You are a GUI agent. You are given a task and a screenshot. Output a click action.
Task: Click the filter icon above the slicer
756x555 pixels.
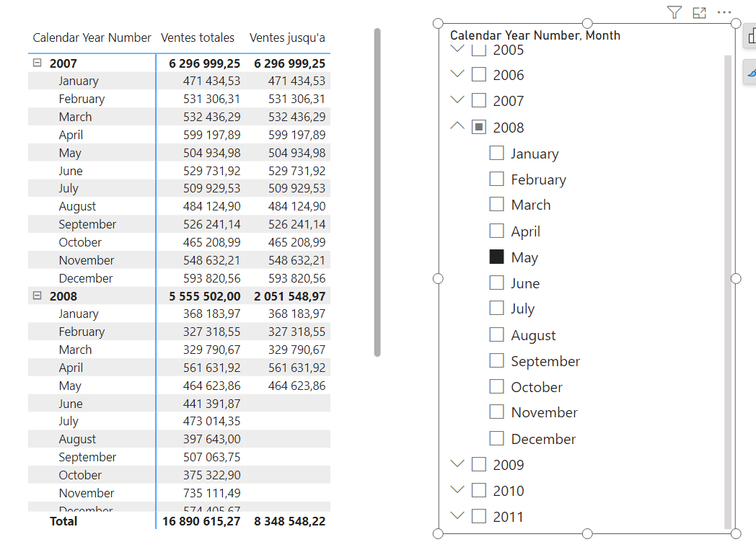(x=674, y=12)
